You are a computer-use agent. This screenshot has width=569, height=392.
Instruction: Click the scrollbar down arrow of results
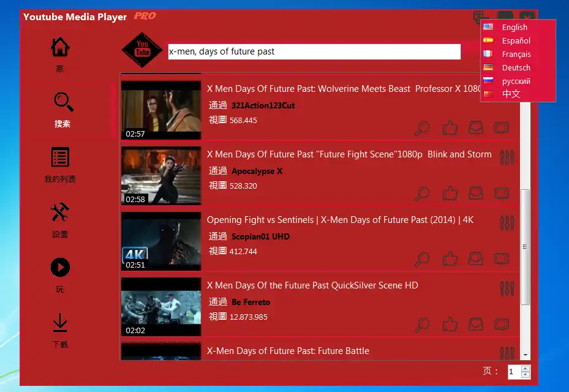tap(525, 355)
